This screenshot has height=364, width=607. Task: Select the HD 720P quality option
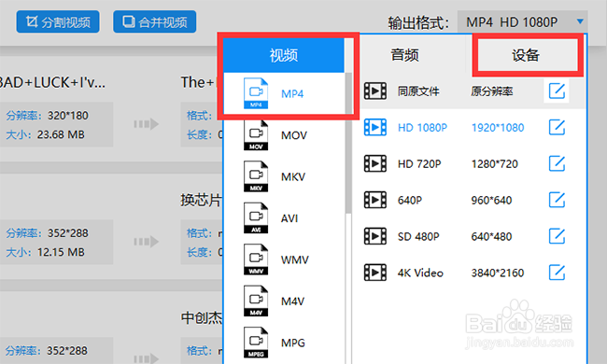tap(419, 164)
